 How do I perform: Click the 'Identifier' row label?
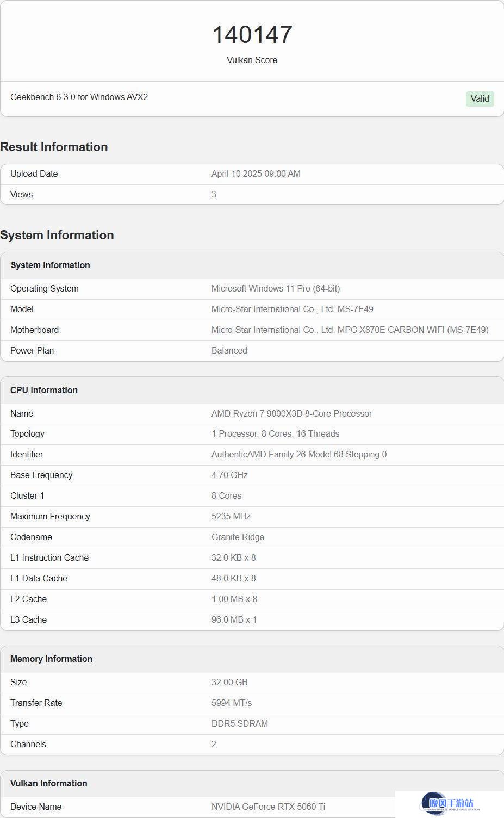[27, 455]
